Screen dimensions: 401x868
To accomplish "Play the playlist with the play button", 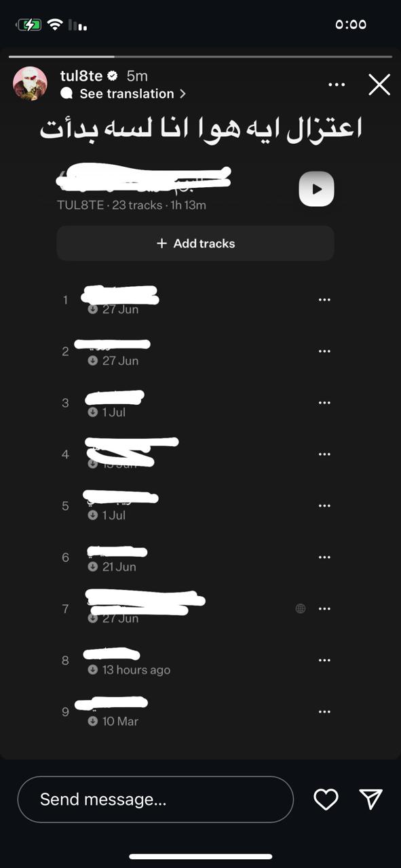I will (317, 189).
